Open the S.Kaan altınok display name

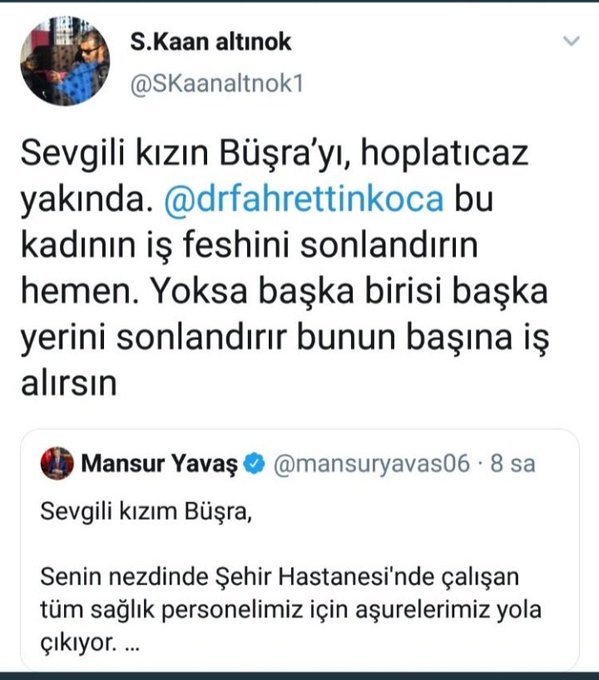pyautogui.click(x=211, y=42)
